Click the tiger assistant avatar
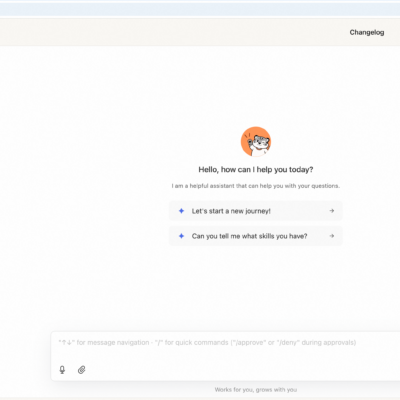 (256, 142)
